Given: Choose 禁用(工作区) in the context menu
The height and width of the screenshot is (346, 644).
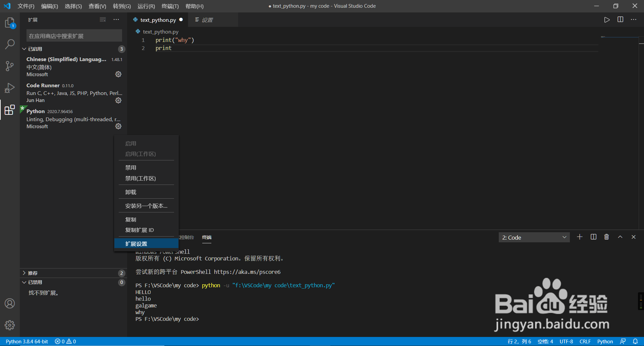Looking at the screenshot, I should click(146, 178).
